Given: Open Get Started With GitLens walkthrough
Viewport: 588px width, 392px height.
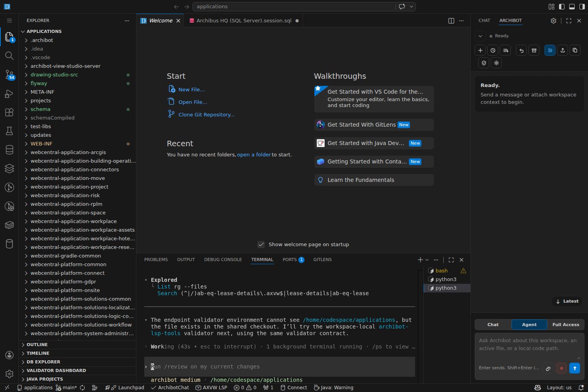Looking at the screenshot, I should [x=374, y=125].
